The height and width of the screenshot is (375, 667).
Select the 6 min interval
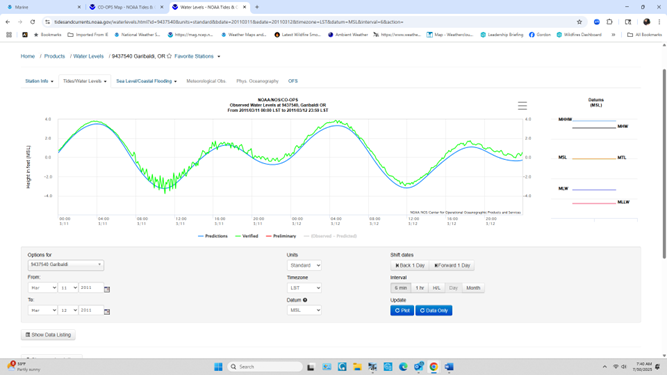[x=401, y=288]
